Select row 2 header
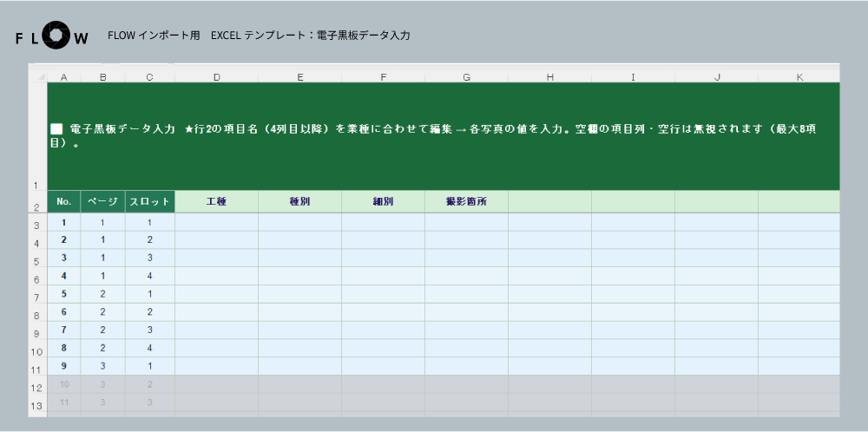868x432 pixels. (37, 202)
